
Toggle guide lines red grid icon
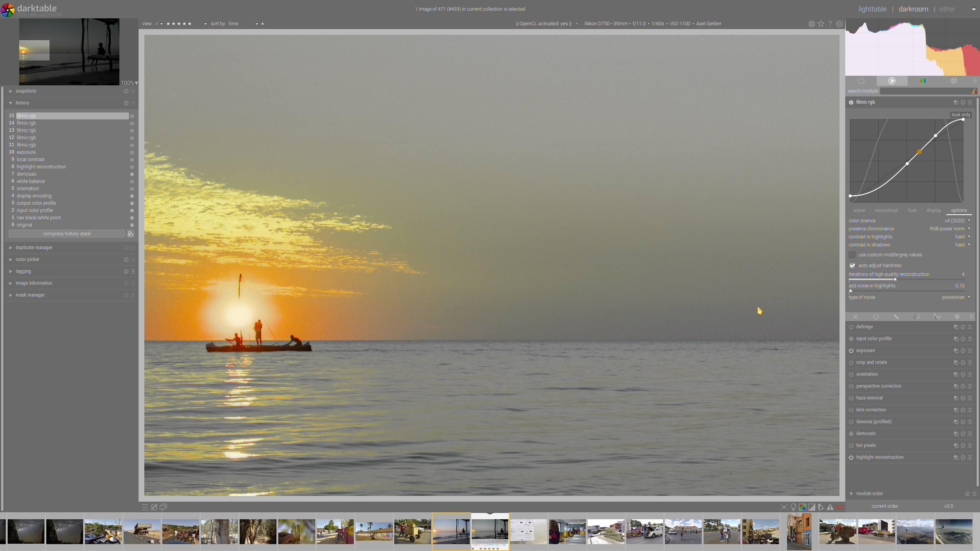tap(839, 507)
